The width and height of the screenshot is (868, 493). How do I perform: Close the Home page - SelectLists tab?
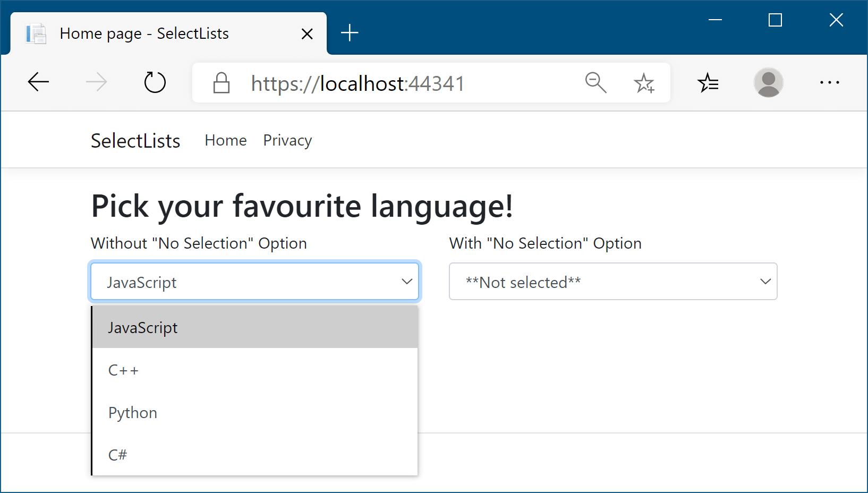307,34
